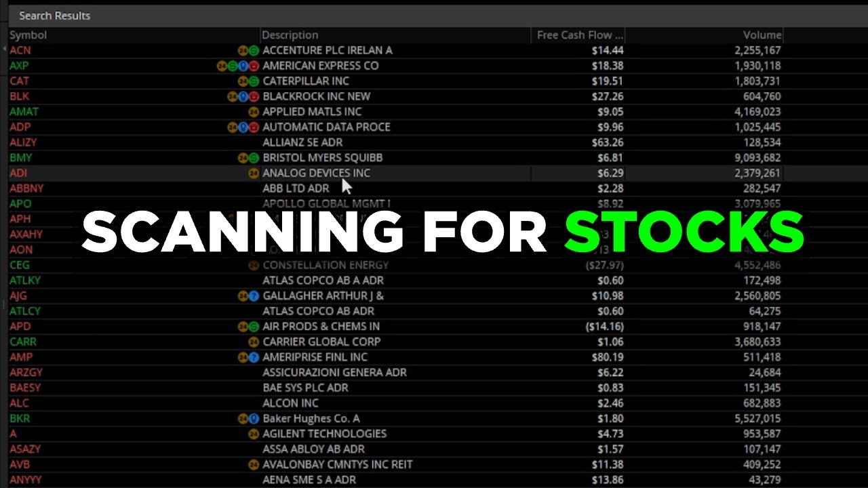This screenshot has width=868, height=488.
Task: Click the $80.19 free cash flow value
Action: coord(608,357)
